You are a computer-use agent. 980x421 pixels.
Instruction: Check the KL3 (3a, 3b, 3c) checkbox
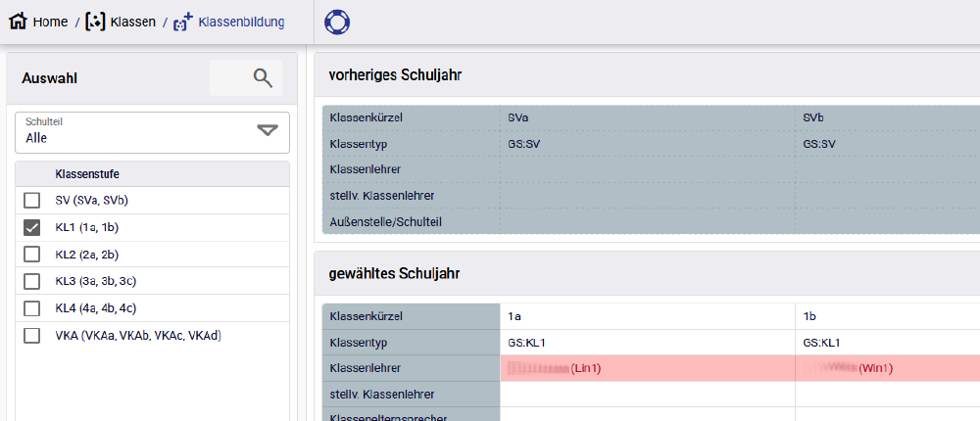click(x=32, y=282)
